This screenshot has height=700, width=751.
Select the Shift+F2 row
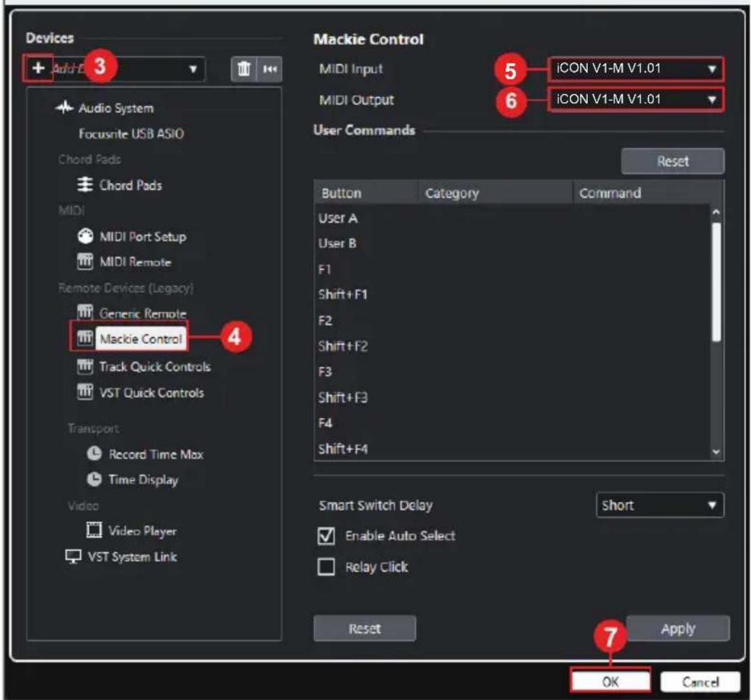(512, 346)
